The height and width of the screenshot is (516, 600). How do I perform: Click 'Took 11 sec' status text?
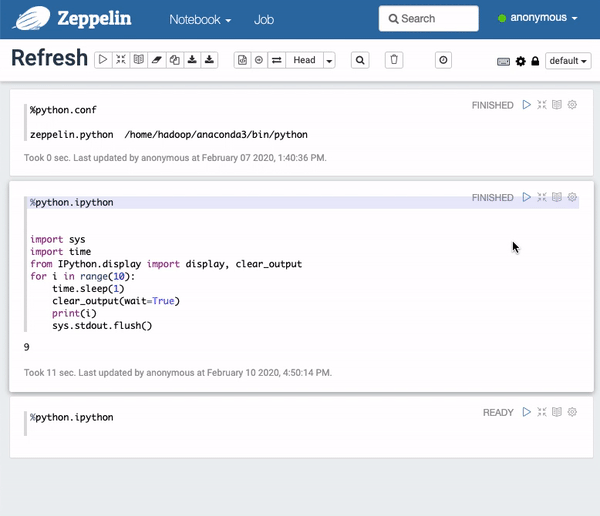[x=178, y=373]
